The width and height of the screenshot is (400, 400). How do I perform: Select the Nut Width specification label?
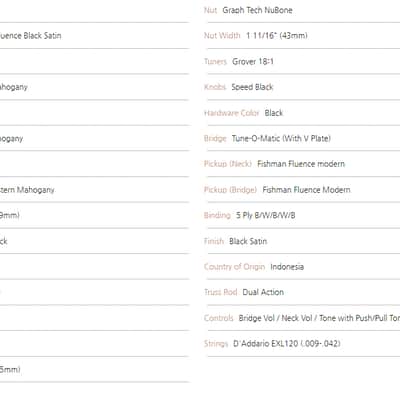pyautogui.click(x=222, y=36)
